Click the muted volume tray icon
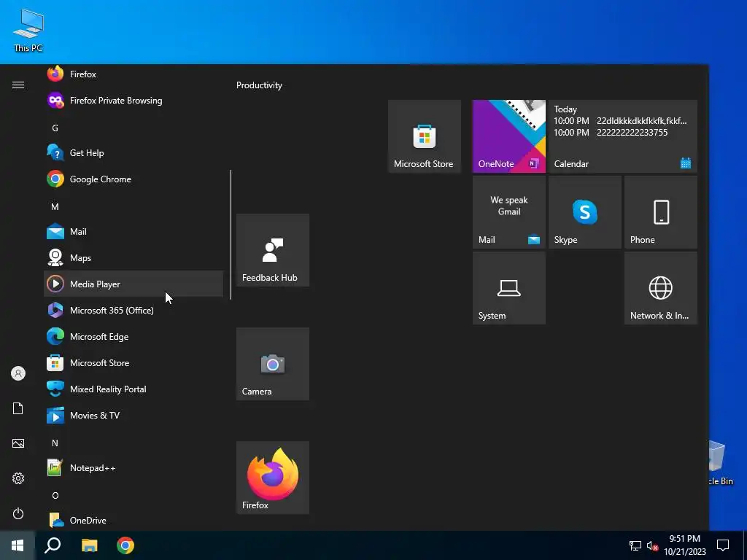Image resolution: width=747 pixels, height=560 pixels. pos(652,545)
